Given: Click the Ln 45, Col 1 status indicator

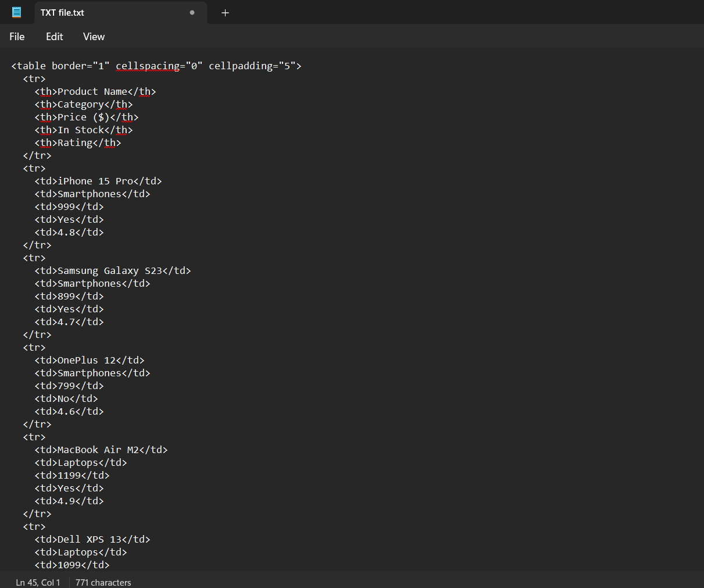Looking at the screenshot, I should tap(38, 582).
